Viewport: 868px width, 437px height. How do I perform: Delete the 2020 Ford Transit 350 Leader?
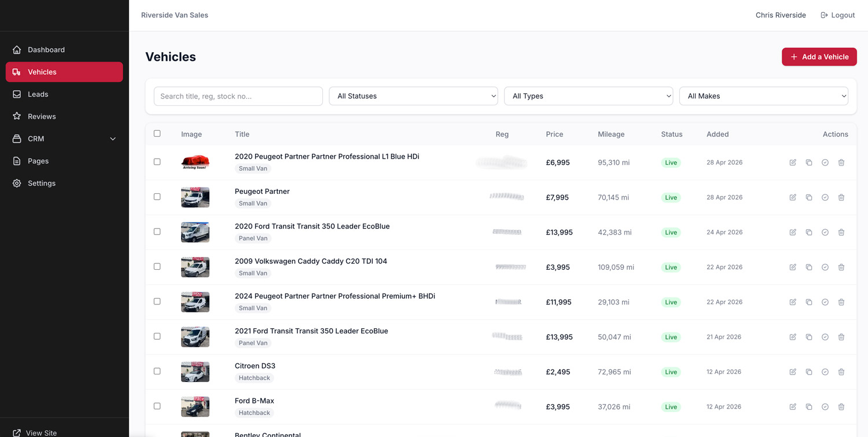[841, 232]
